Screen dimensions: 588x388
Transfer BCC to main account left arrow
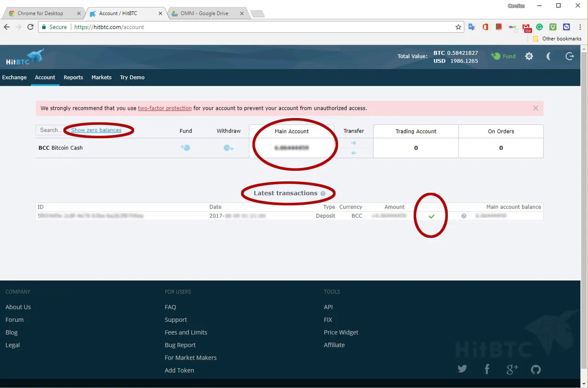pos(354,153)
